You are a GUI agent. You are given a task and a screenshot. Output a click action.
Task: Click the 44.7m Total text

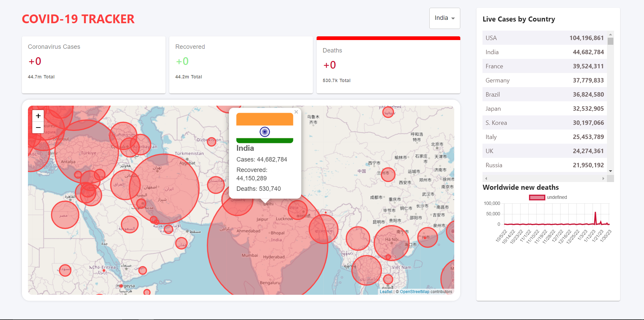click(x=41, y=77)
